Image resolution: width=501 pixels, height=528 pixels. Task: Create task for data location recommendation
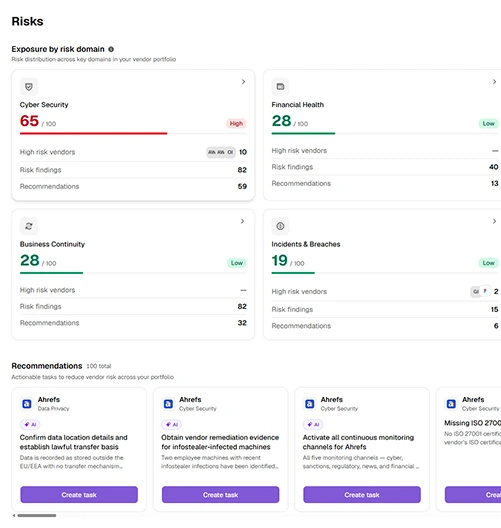coord(79,495)
